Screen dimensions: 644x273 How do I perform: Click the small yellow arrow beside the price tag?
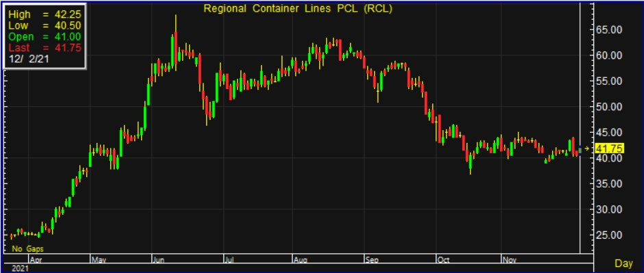click(586, 148)
